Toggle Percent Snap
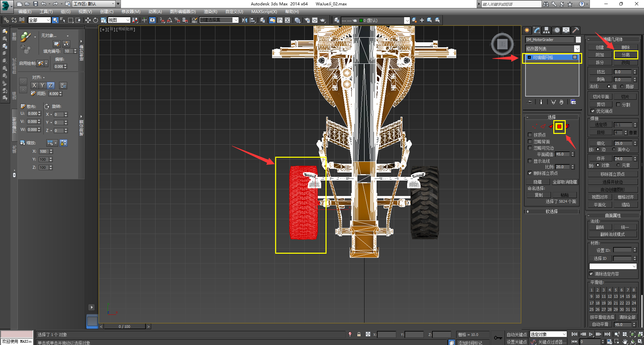This screenshot has height=345, width=644. click(177, 20)
